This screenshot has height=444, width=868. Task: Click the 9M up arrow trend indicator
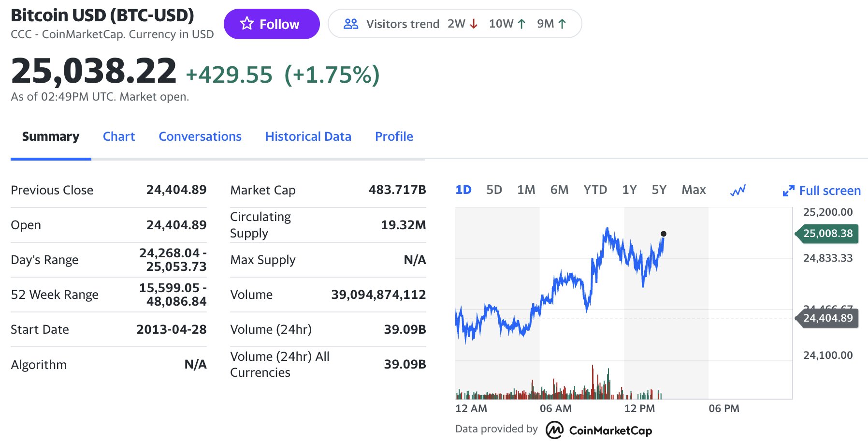(562, 24)
